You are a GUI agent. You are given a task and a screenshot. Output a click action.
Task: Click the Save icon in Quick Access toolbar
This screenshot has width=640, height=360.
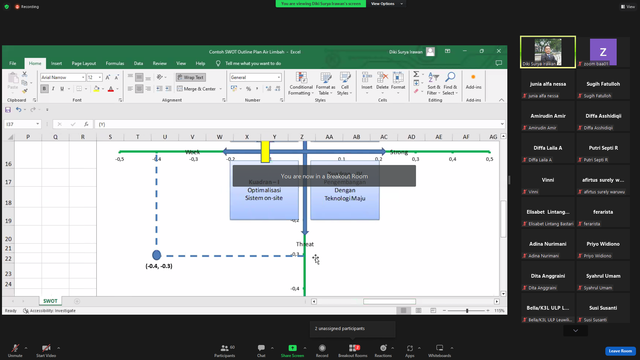[8, 109]
